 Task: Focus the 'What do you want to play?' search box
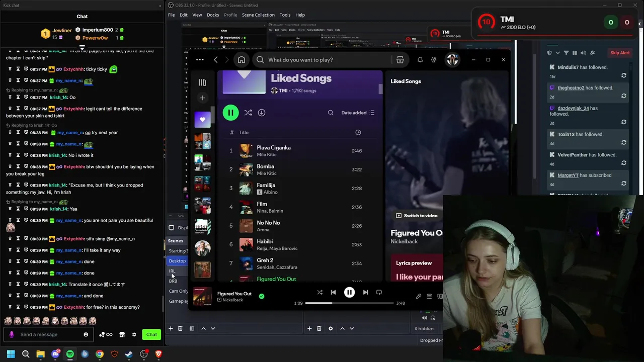(x=322, y=60)
